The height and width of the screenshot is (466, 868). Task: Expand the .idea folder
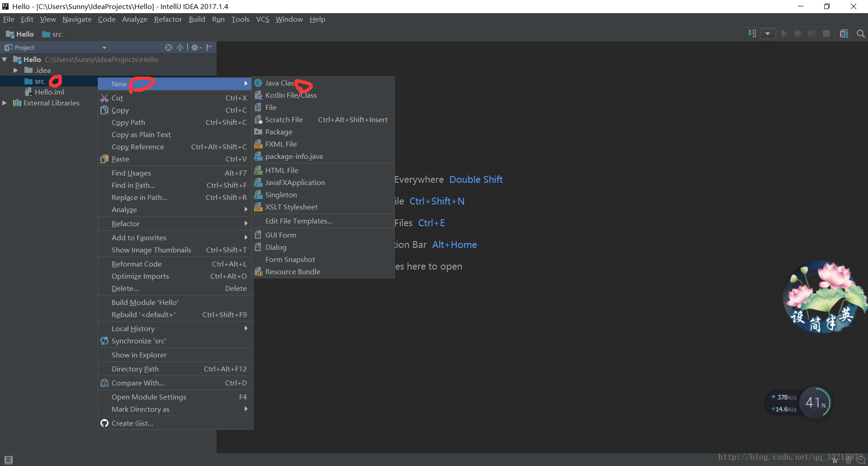16,71
